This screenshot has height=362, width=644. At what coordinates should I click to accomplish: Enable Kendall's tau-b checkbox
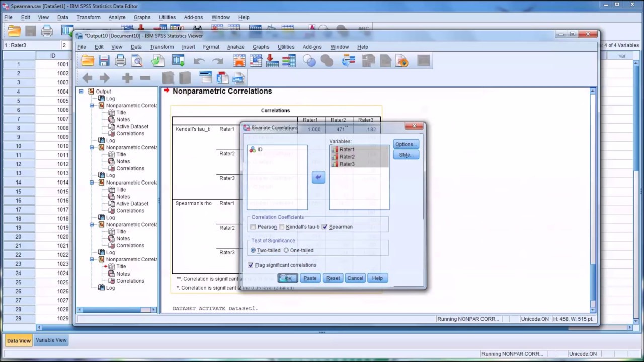pos(282,227)
